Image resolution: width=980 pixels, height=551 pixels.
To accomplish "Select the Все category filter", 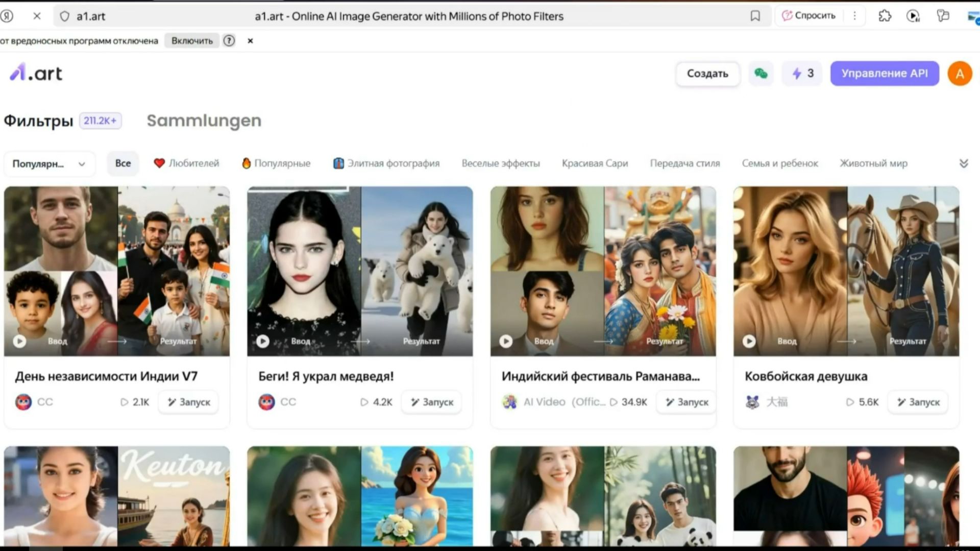I will (x=123, y=163).
